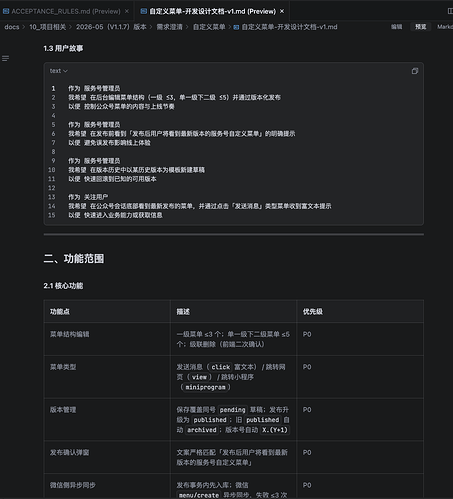Screen dimensions: 453x499
Task: Click the 自定义菜单-开发设计文档 tab file icon
Action: click(144, 11)
